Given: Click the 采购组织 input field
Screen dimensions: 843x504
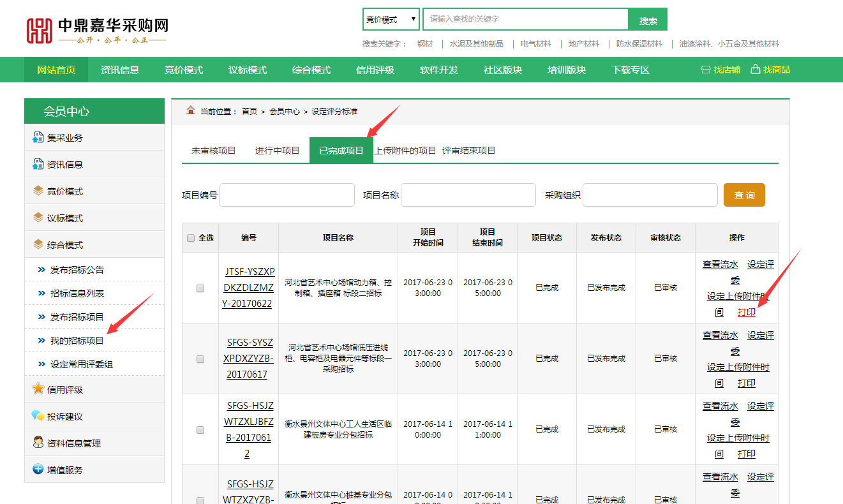Looking at the screenshot, I should click(x=650, y=195).
